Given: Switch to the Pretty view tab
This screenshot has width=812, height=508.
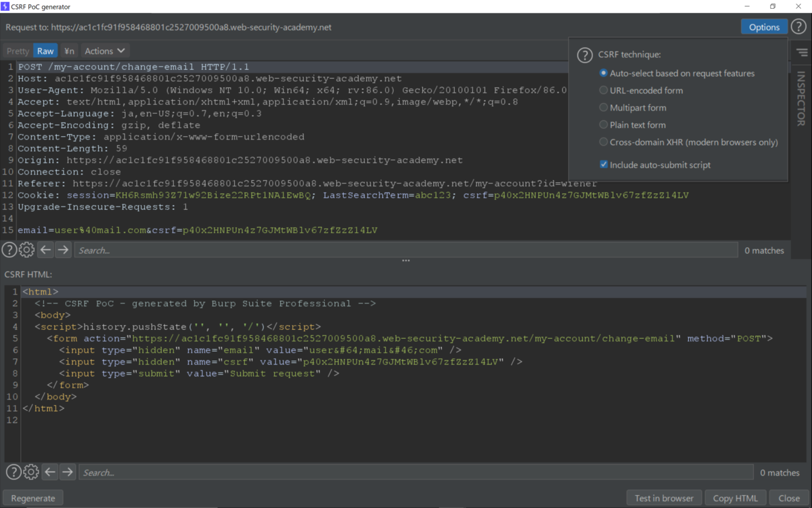Looking at the screenshot, I should pyautogui.click(x=18, y=51).
